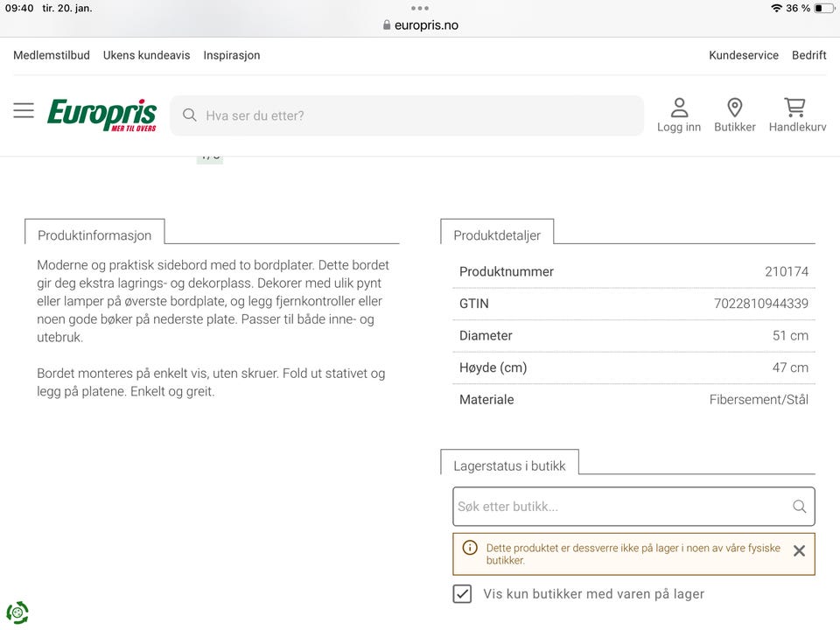
Task: Open Bedrift link
Action: [808, 55]
